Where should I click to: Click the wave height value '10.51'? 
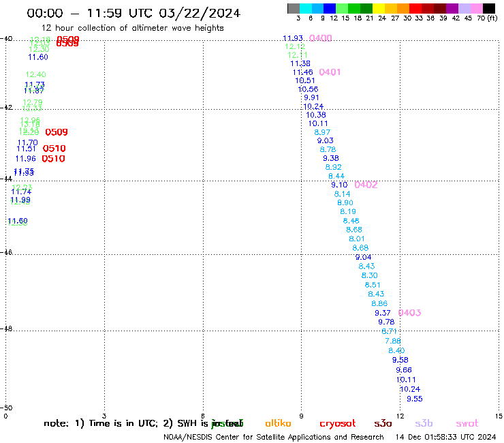(x=304, y=80)
